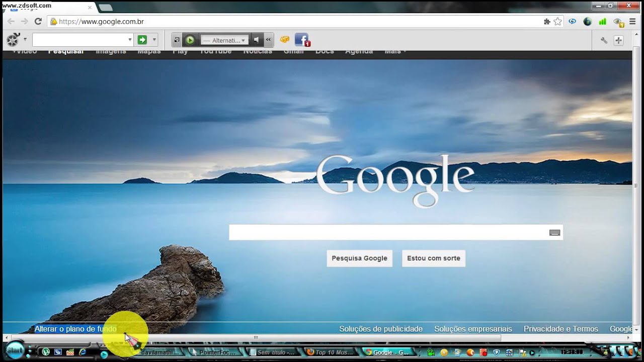
Task: Switch to PointerFoc... taskbar window
Action: point(214,352)
